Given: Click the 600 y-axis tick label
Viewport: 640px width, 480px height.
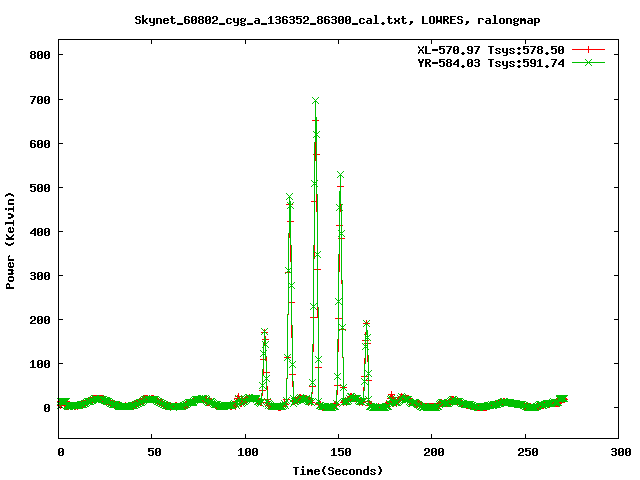Looking at the screenshot, I should (x=40, y=144).
